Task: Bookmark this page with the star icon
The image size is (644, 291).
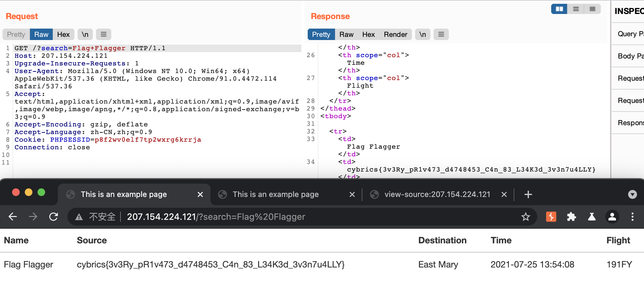Action: [525, 217]
